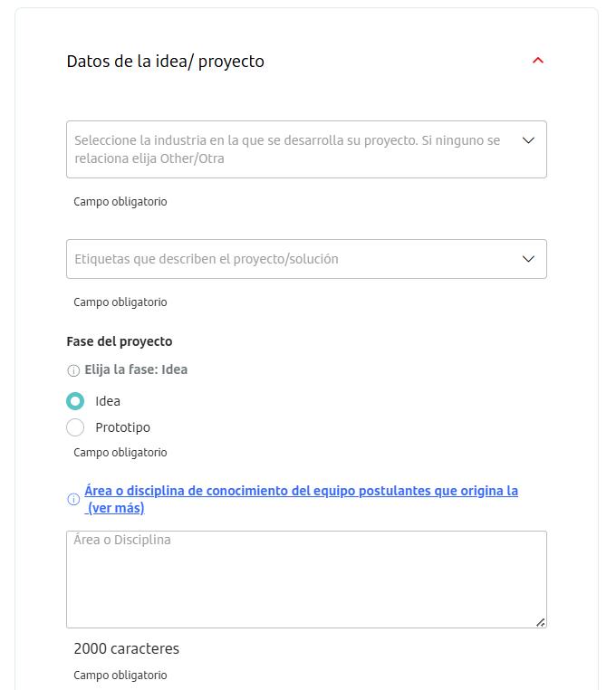The height and width of the screenshot is (690, 616).
Task: Open the Área o disciplina de conocimiento link
Action: click(301, 491)
